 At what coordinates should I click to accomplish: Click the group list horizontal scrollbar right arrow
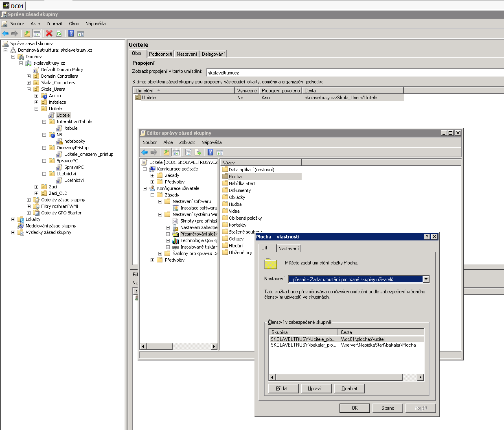tap(421, 378)
